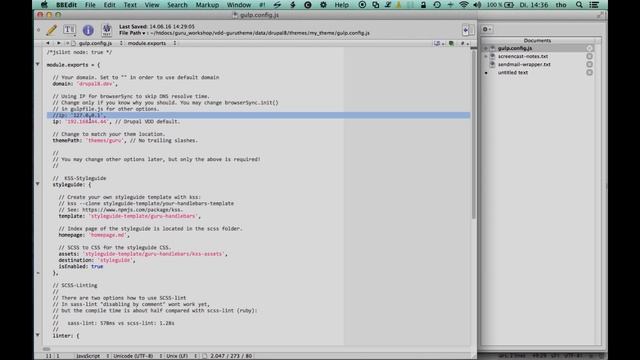
Task: Toggle the sidebar with the toolbar button
Action: point(468,30)
